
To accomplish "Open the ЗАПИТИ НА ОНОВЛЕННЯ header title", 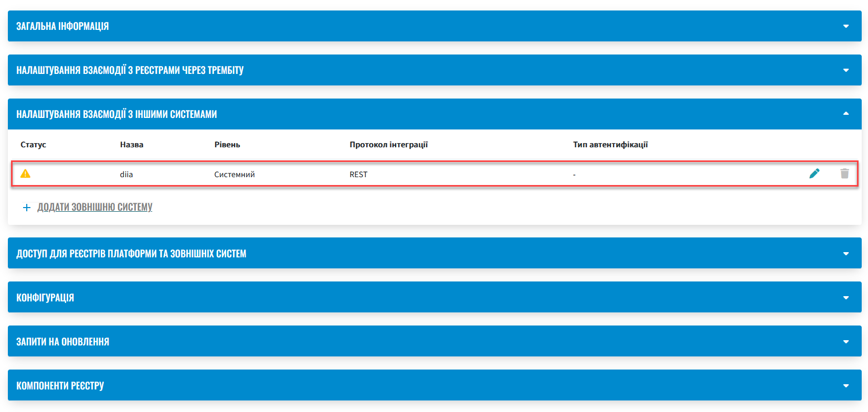I will pos(63,342).
